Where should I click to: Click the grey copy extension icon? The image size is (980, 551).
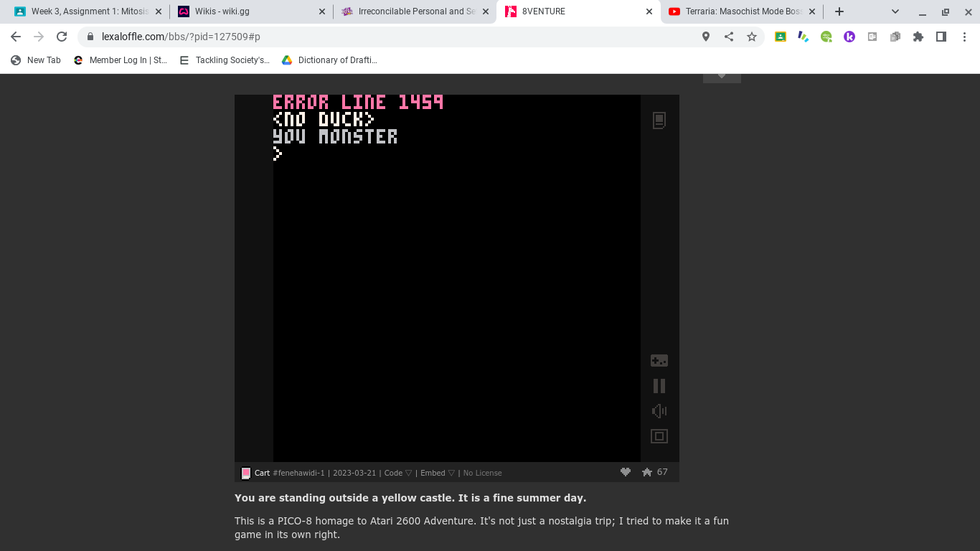[x=895, y=37]
